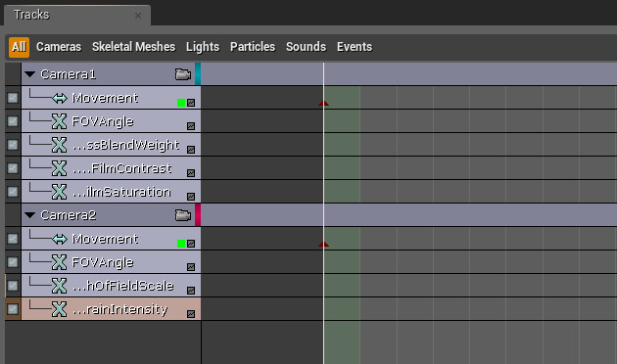Disable the rainIntensity track checkbox
The height and width of the screenshot is (364, 617).
click(13, 309)
